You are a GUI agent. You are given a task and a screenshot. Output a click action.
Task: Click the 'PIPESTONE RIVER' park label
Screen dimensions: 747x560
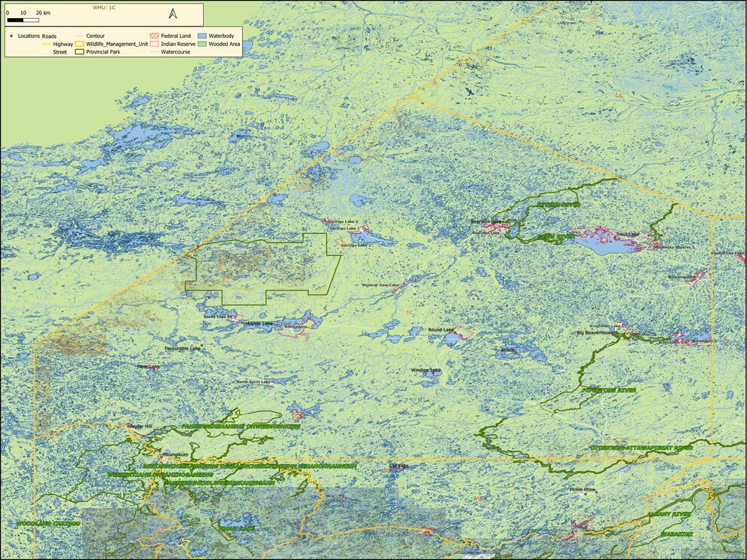[x=610, y=390]
